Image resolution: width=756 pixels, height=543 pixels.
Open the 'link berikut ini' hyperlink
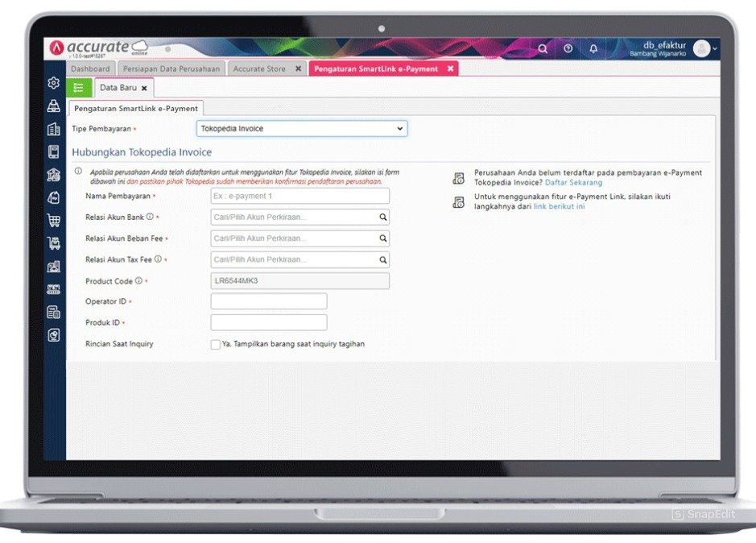(559, 206)
